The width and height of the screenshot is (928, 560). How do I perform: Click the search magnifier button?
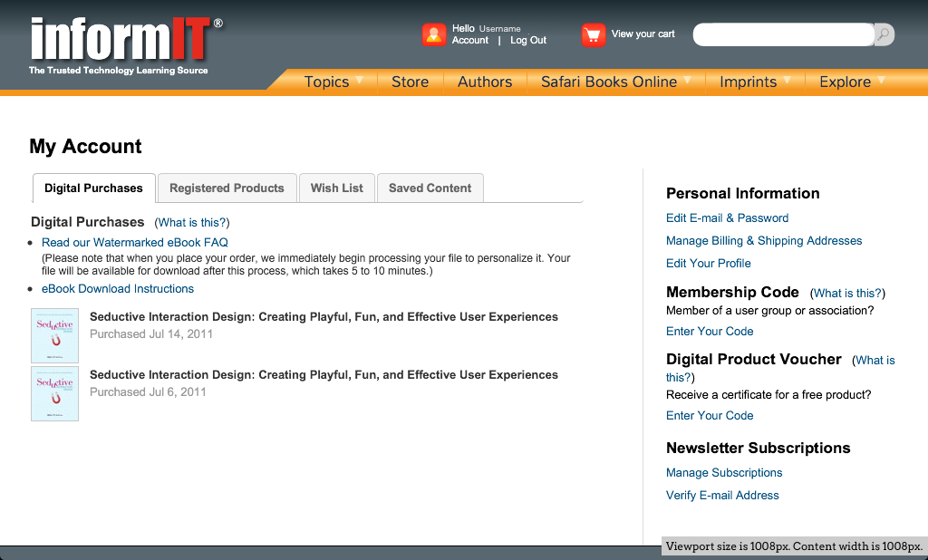click(884, 34)
